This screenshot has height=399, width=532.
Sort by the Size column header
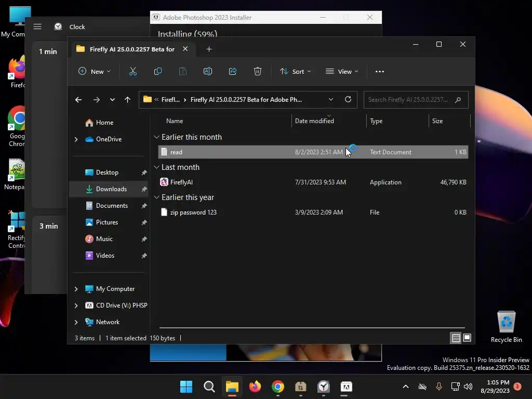tap(437, 121)
